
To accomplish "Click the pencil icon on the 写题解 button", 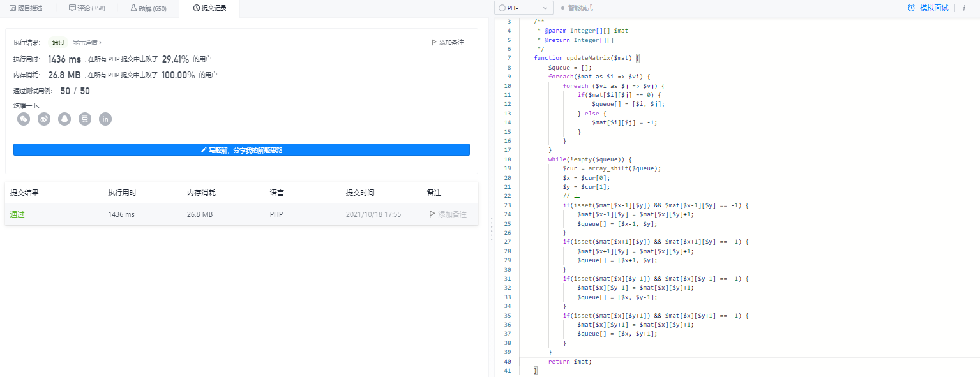I will click(x=204, y=150).
